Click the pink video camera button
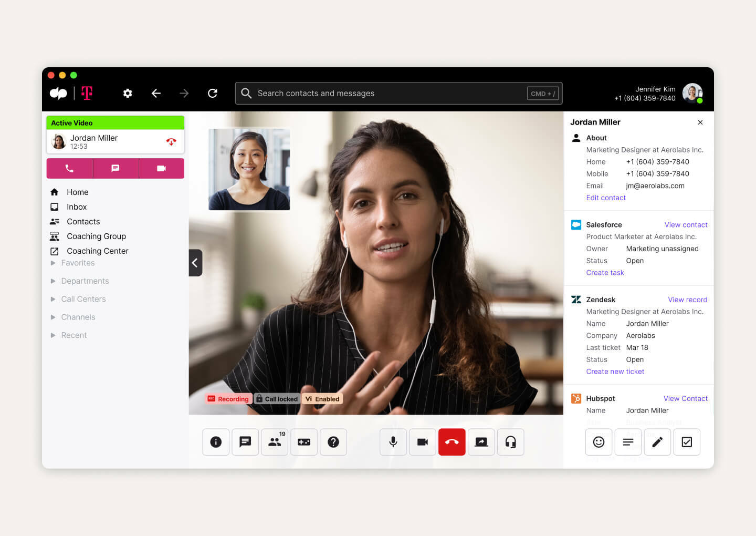The width and height of the screenshot is (756, 536). coord(161,168)
